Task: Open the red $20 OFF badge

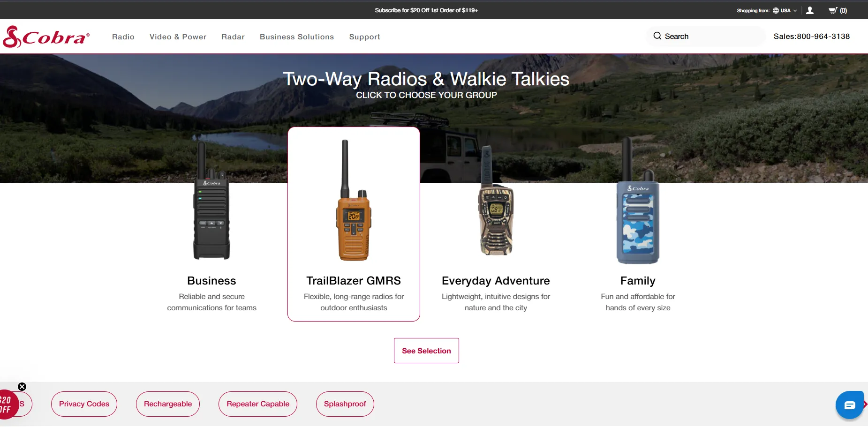Action: tap(7, 405)
